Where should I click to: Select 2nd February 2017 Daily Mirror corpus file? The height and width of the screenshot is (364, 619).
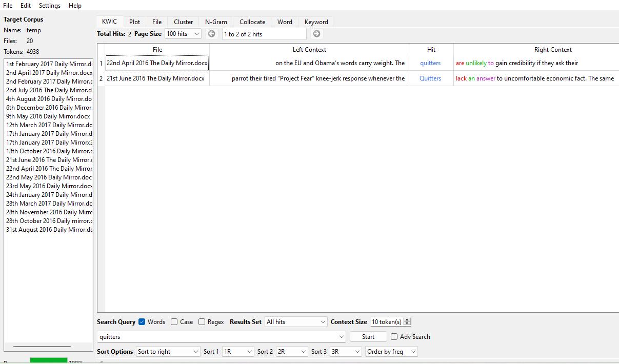(x=49, y=82)
